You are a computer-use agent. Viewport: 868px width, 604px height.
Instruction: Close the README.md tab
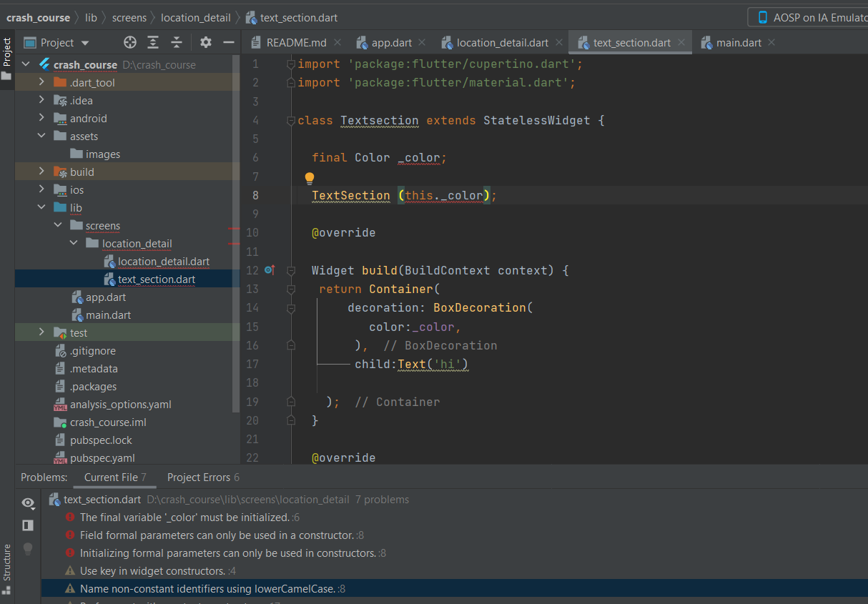[337, 43]
